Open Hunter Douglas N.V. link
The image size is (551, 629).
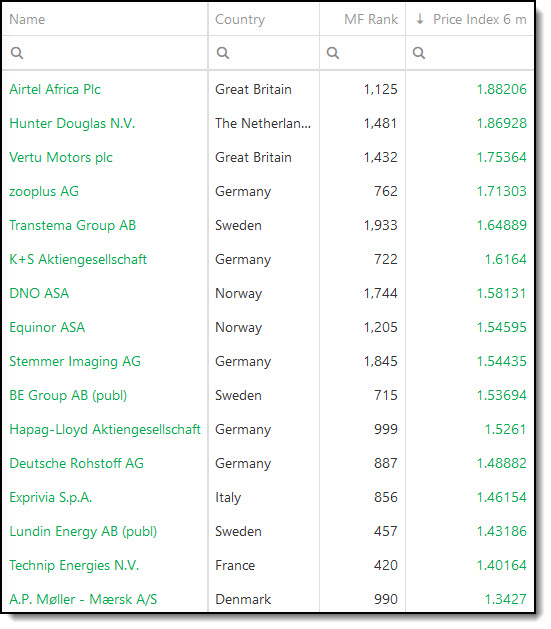[72, 123]
